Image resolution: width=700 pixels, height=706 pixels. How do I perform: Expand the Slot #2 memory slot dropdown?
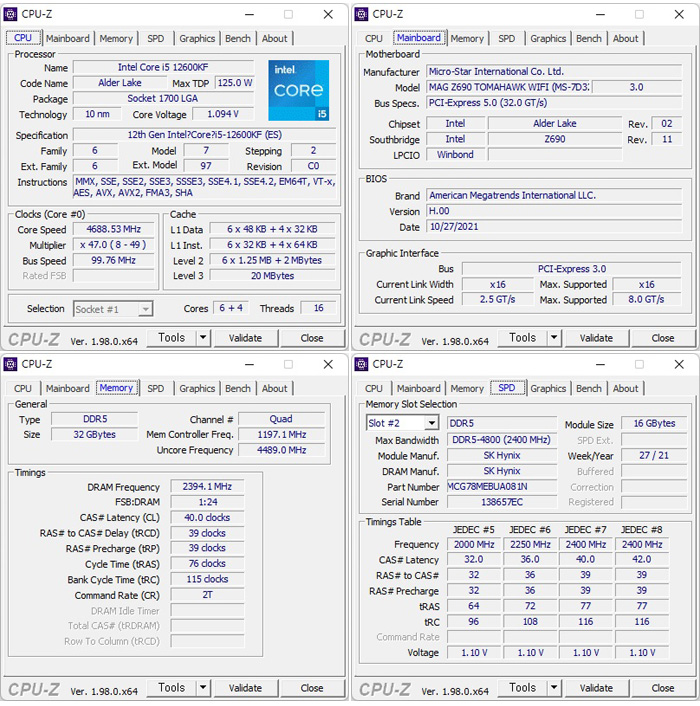[x=402, y=423]
